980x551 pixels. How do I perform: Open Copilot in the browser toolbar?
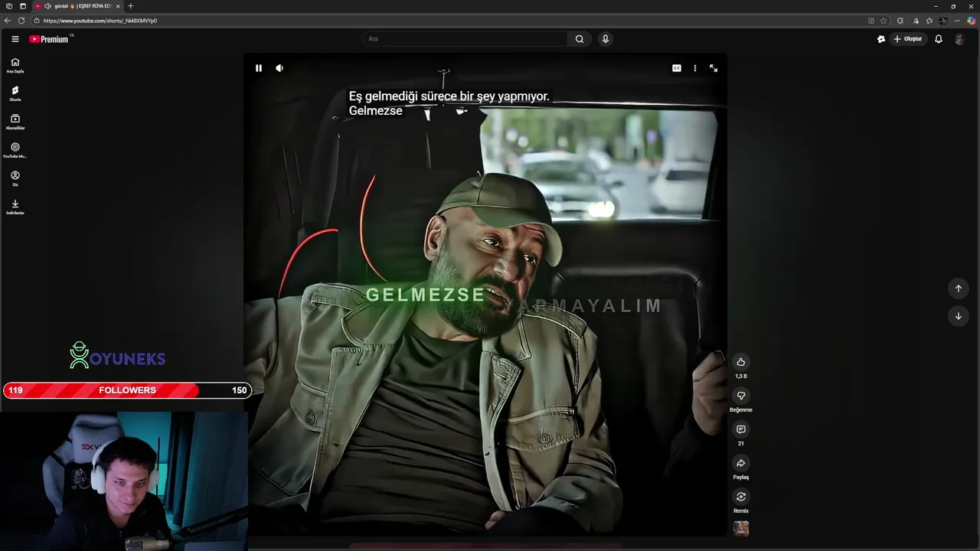[972, 21]
